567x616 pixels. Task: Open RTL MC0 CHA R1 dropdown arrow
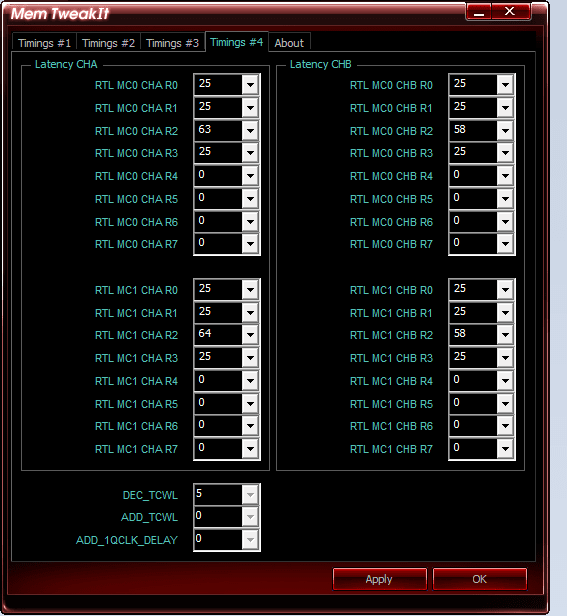[250, 107]
